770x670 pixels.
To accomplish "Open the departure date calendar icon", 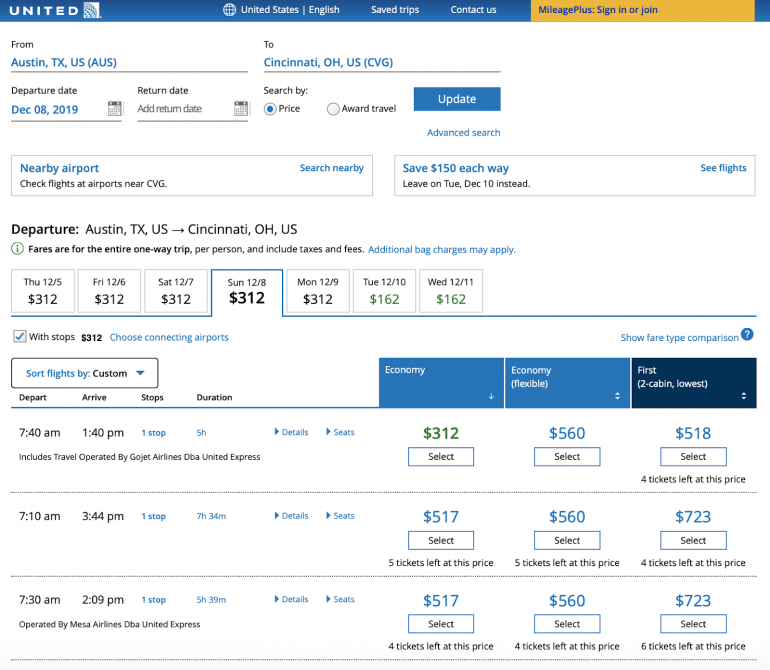I will click(114, 108).
